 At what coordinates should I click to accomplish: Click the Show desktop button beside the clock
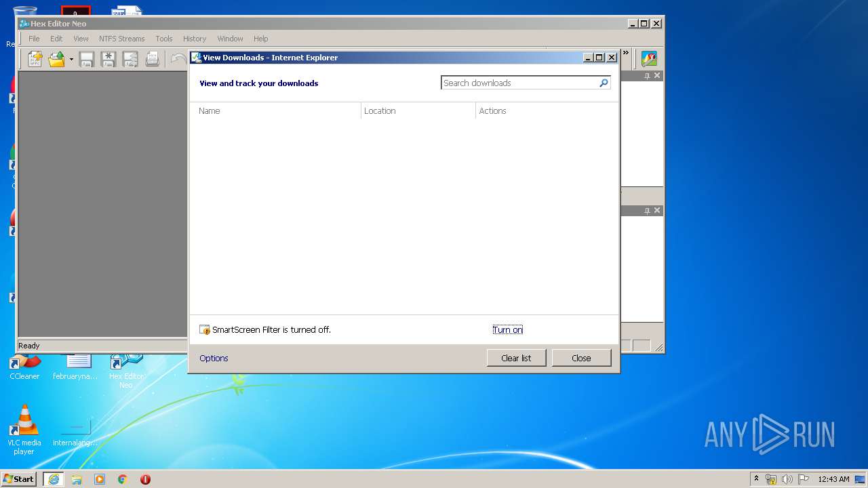click(x=860, y=479)
